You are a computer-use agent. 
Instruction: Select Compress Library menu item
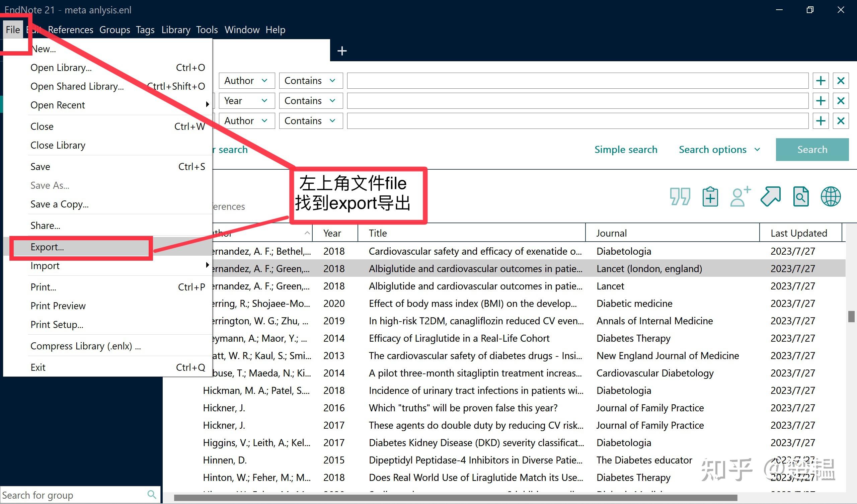coord(85,346)
